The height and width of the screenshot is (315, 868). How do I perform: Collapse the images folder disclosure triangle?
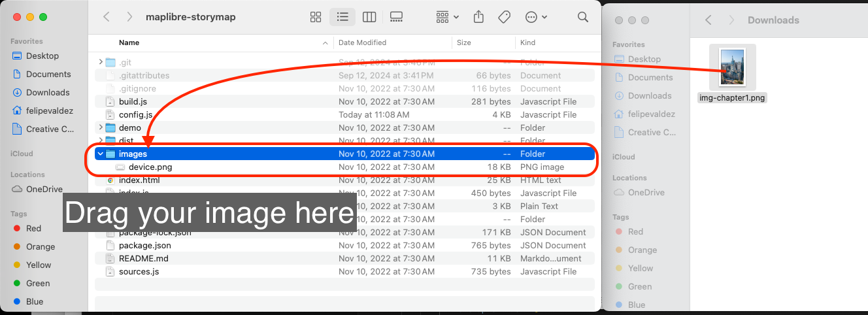tap(100, 154)
